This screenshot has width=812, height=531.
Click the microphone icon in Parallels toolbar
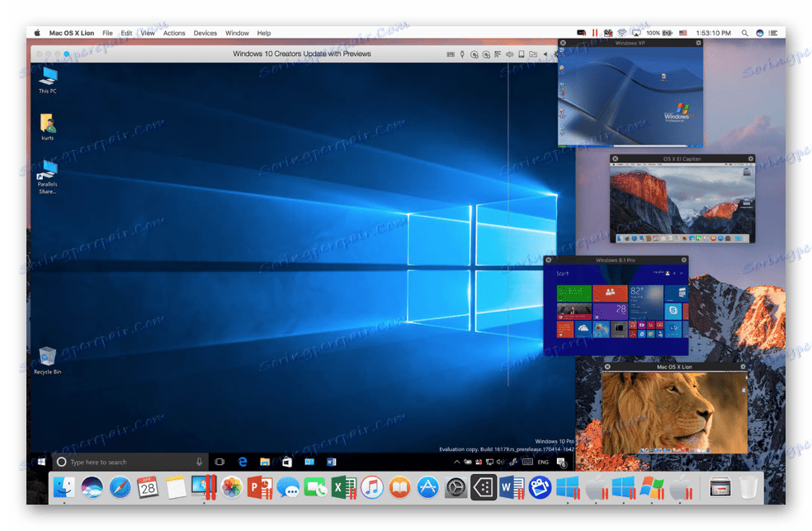coord(462,54)
